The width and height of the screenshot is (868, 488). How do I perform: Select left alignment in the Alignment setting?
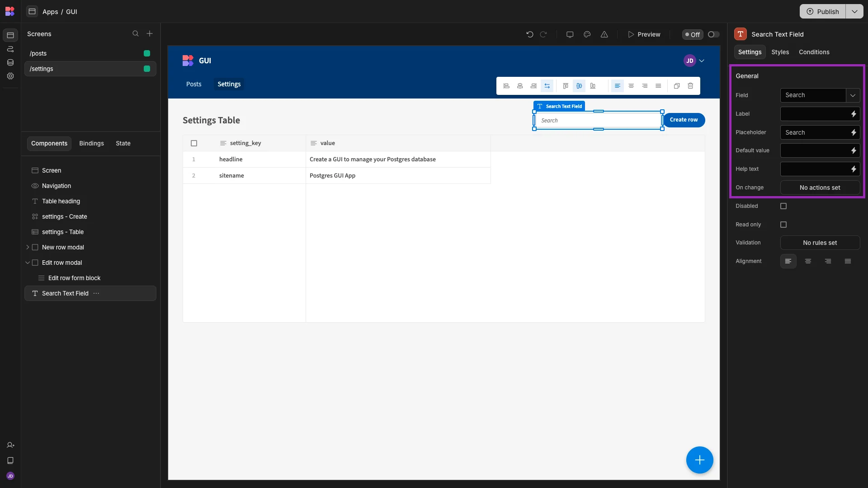point(788,261)
